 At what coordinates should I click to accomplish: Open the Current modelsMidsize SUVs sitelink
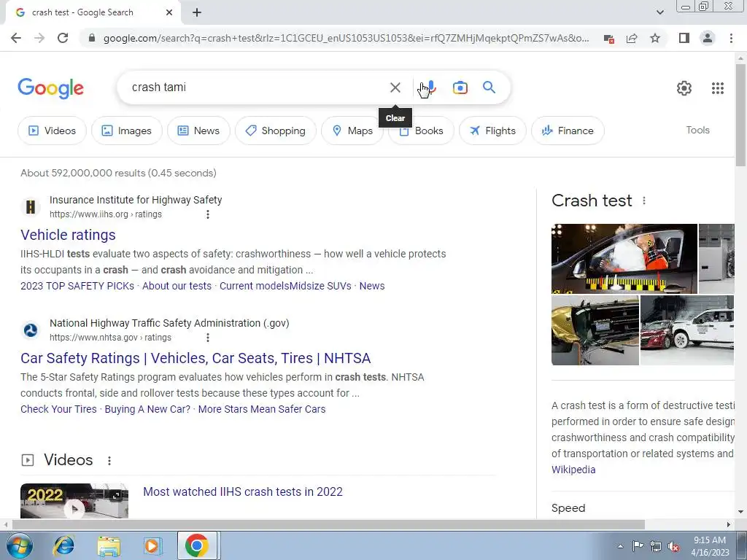pyautogui.click(x=285, y=286)
